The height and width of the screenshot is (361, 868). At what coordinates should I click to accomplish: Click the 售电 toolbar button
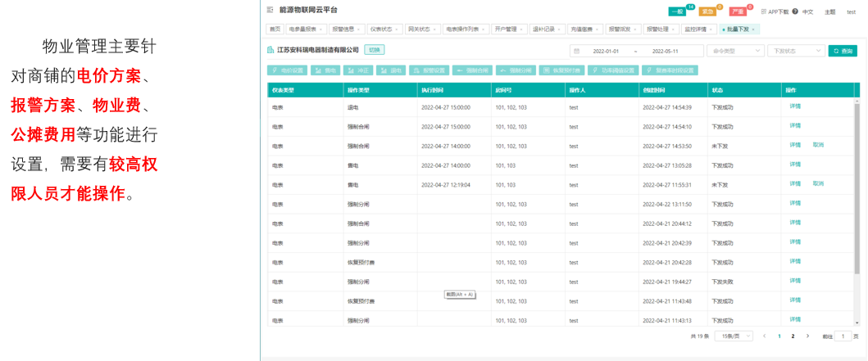coord(325,70)
